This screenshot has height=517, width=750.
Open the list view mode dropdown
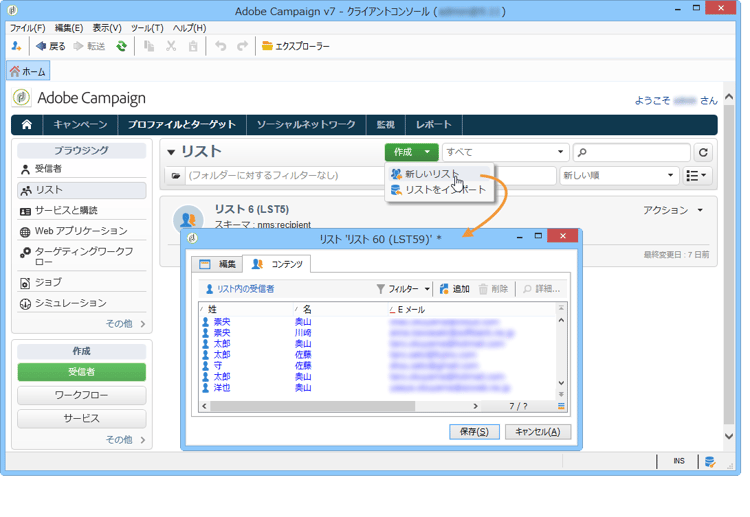click(x=696, y=176)
